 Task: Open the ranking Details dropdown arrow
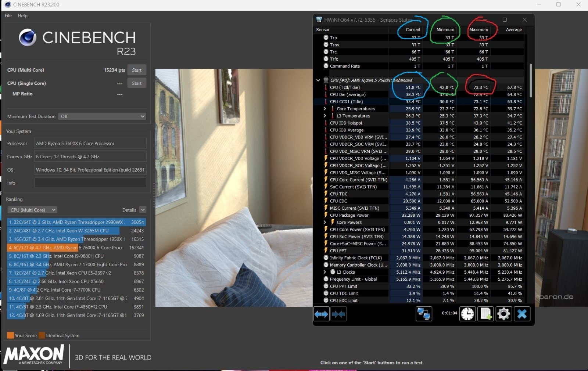[143, 210]
